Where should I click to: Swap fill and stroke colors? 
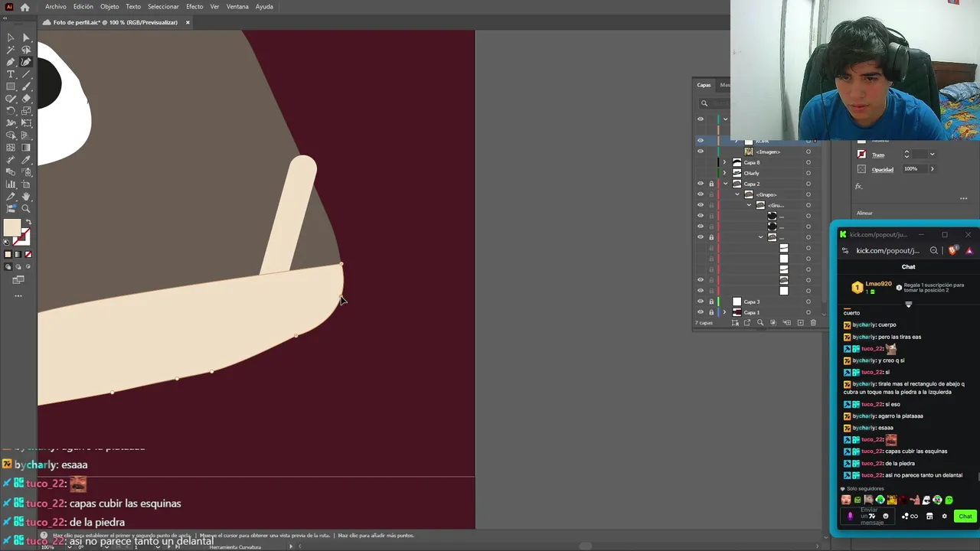tap(29, 221)
